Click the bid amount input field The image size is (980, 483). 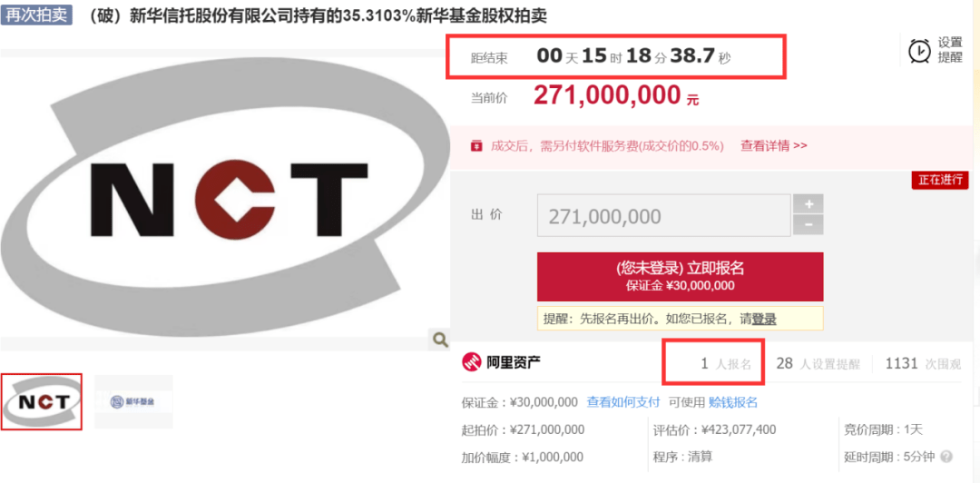click(663, 216)
